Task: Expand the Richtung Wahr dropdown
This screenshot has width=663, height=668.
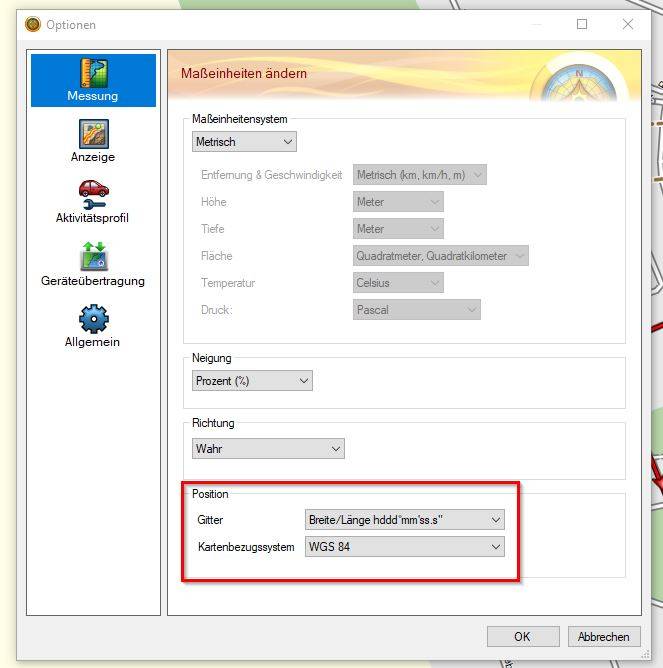Action: (x=268, y=449)
